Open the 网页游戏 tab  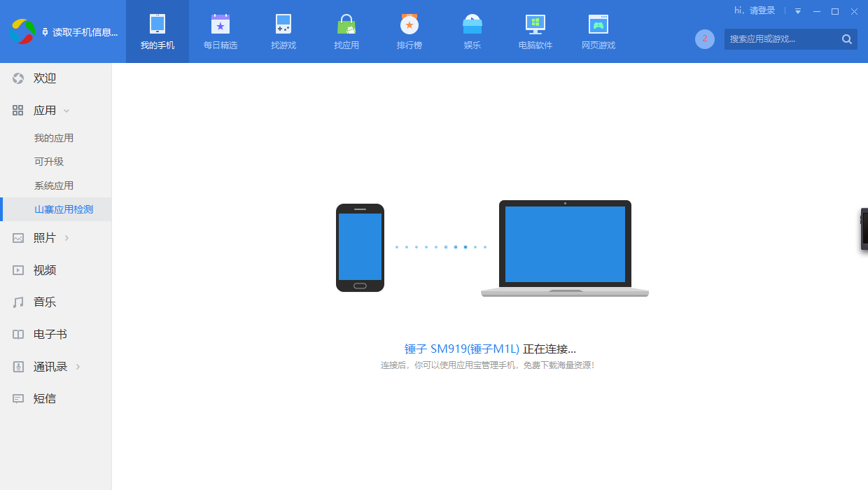(598, 31)
